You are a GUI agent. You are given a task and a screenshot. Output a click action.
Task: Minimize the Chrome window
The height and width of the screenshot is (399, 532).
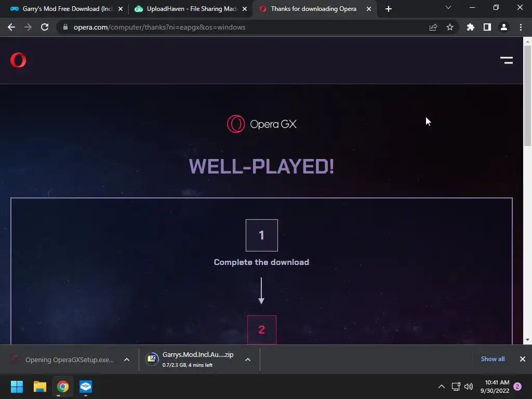pyautogui.click(x=472, y=7)
